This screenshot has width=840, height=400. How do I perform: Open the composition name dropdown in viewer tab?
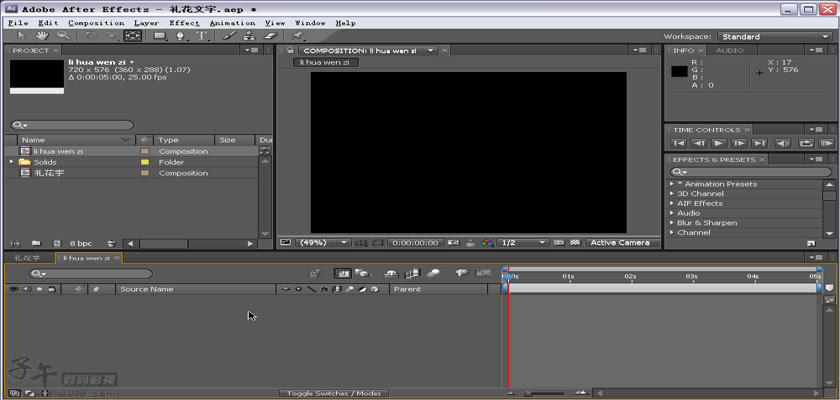pyautogui.click(x=430, y=50)
